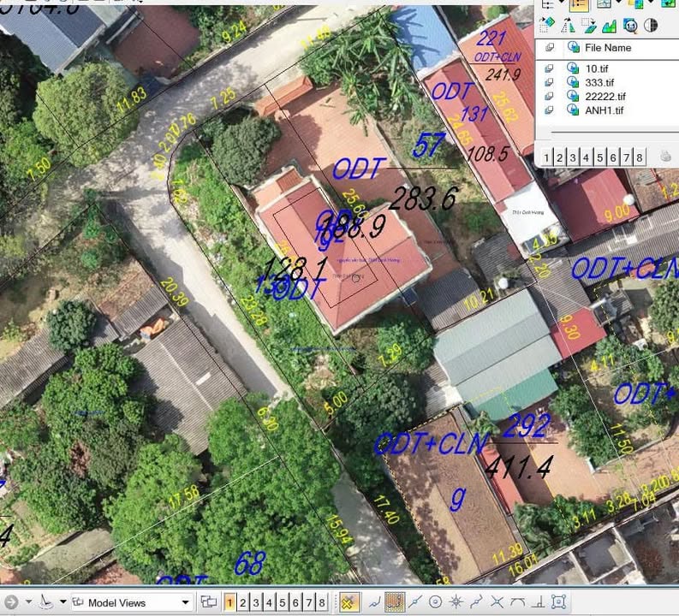
Task: Select ANH1.tif in the raster list
Action: tap(604, 110)
